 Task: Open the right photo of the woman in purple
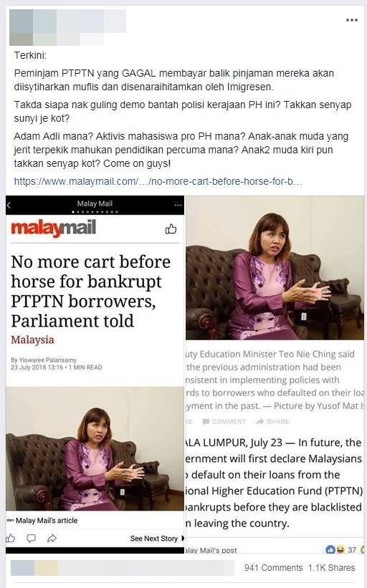pos(275,268)
